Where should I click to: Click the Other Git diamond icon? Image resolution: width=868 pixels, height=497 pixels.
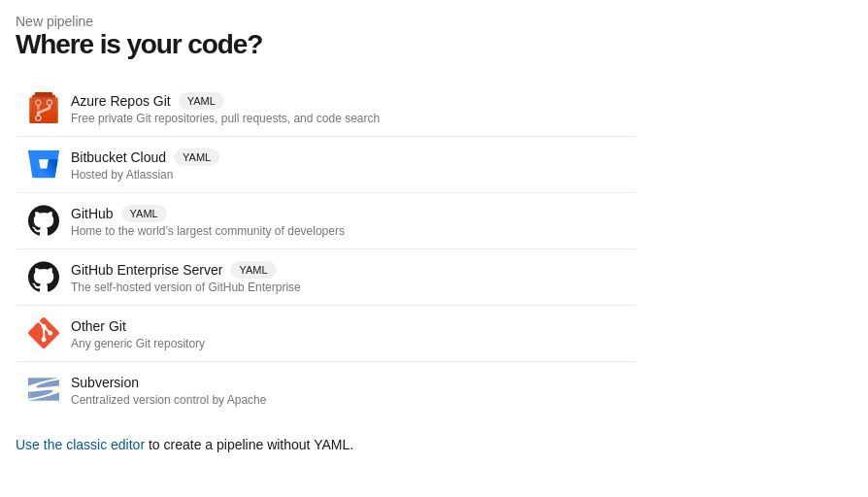click(x=44, y=333)
